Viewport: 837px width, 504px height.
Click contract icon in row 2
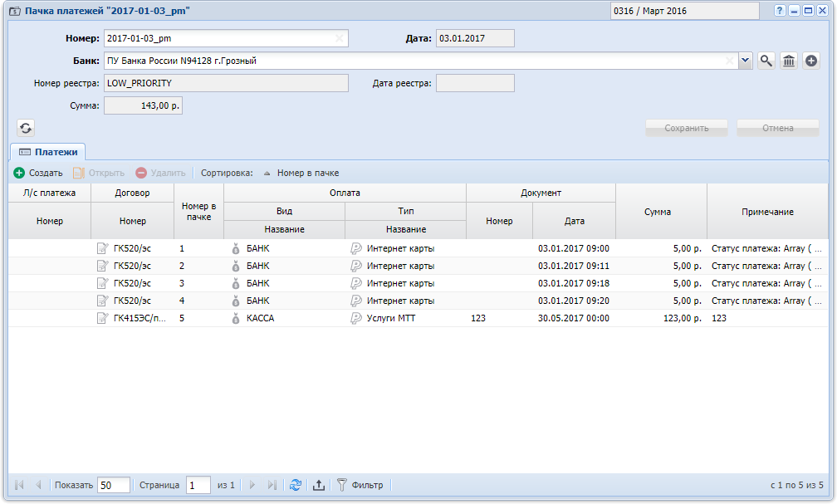pos(102,266)
